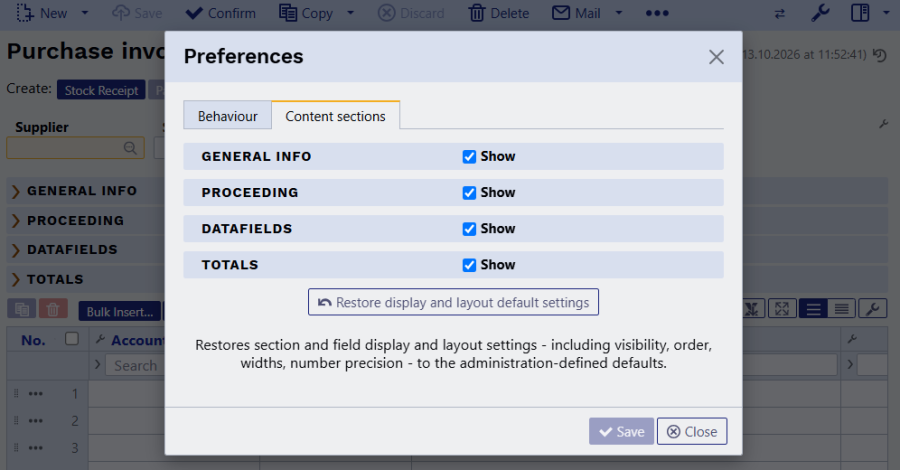The image size is (900, 470).
Task: Select the wide row spacing icon
Action: (x=813, y=309)
